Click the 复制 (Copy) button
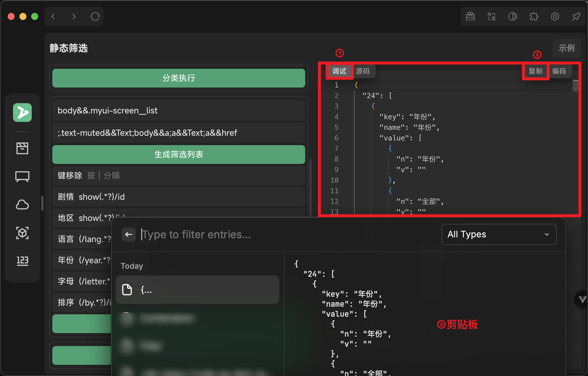The height and width of the screenshot is (376, 588). coord(535,71)
